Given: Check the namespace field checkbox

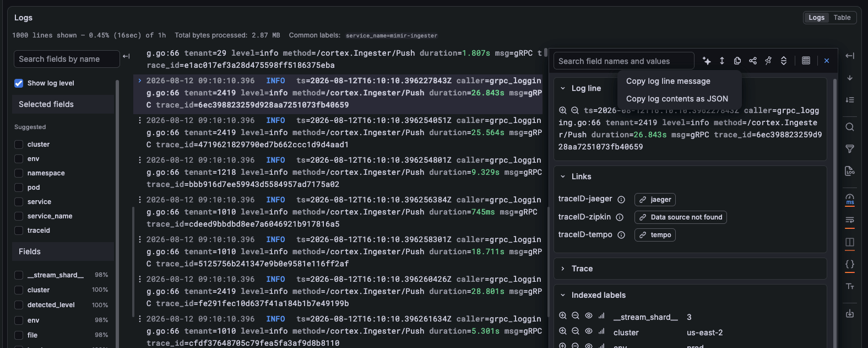Looking at the screenshot, I should (19, 173).
